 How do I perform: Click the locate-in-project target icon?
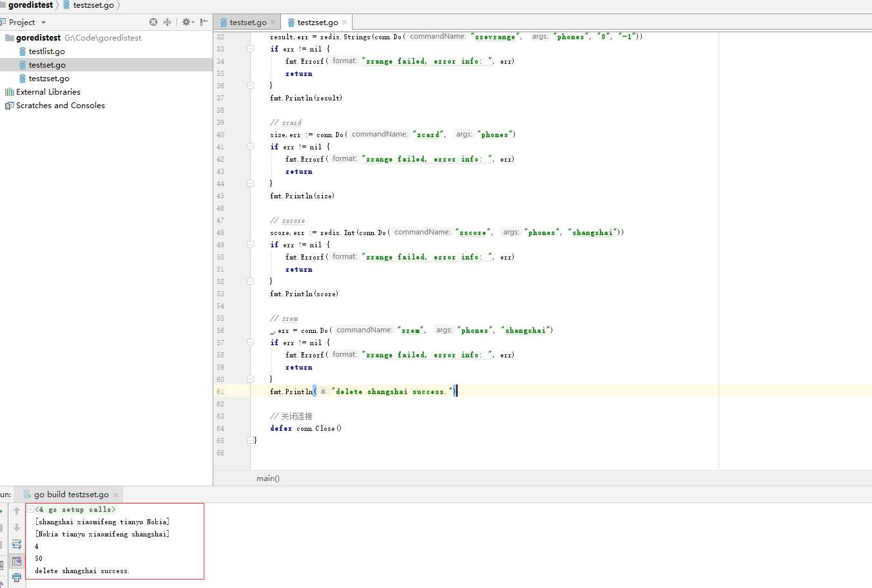(x=153, y=22)
